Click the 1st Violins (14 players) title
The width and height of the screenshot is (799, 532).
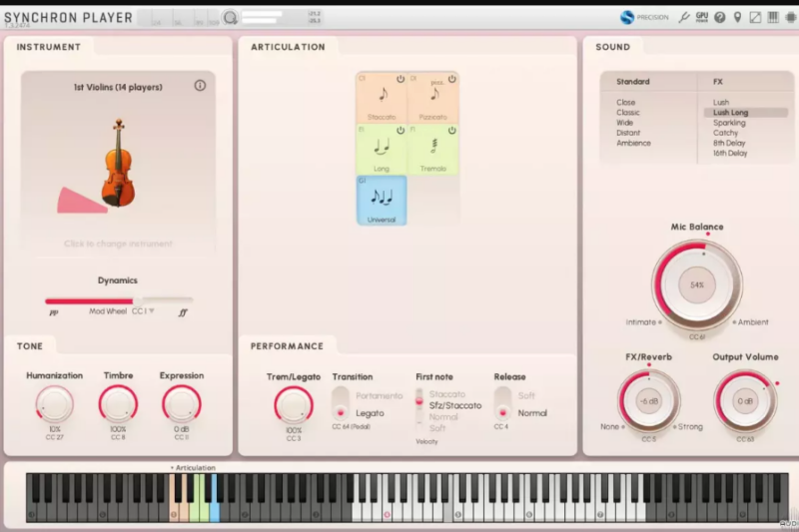[x=118, y=87]
